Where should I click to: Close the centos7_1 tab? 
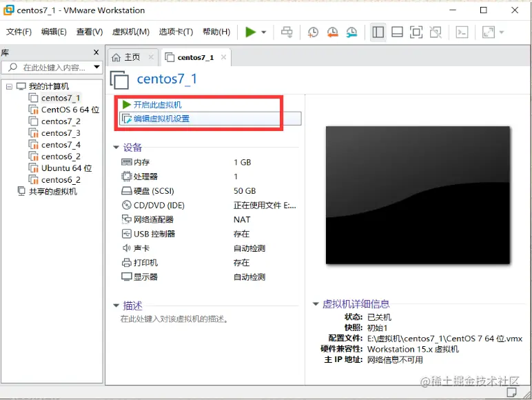point(223,57)
